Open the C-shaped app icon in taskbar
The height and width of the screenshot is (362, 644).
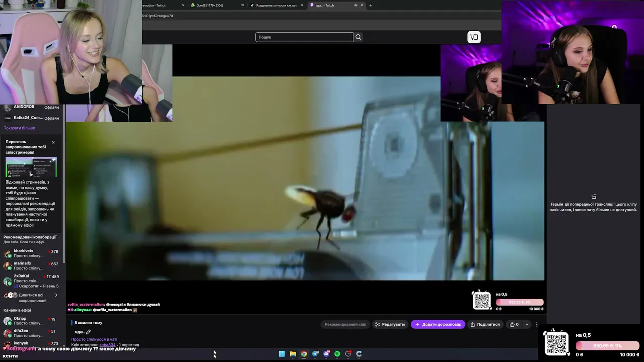[359, 354]
